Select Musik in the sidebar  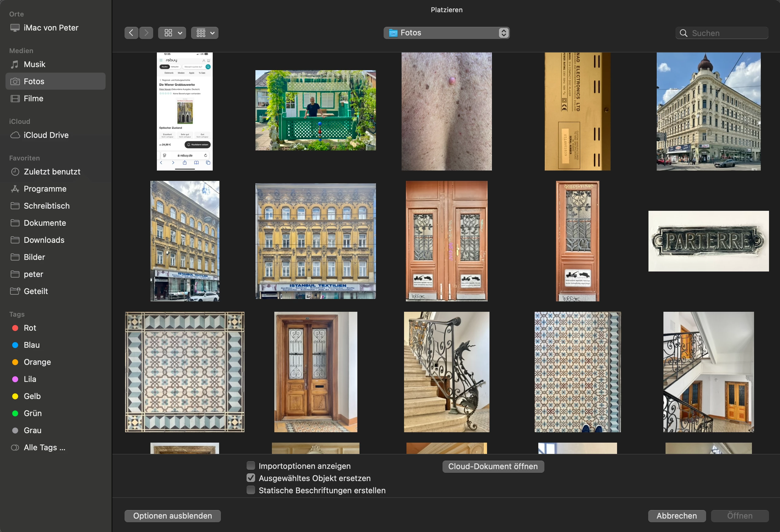click(34, 64)
